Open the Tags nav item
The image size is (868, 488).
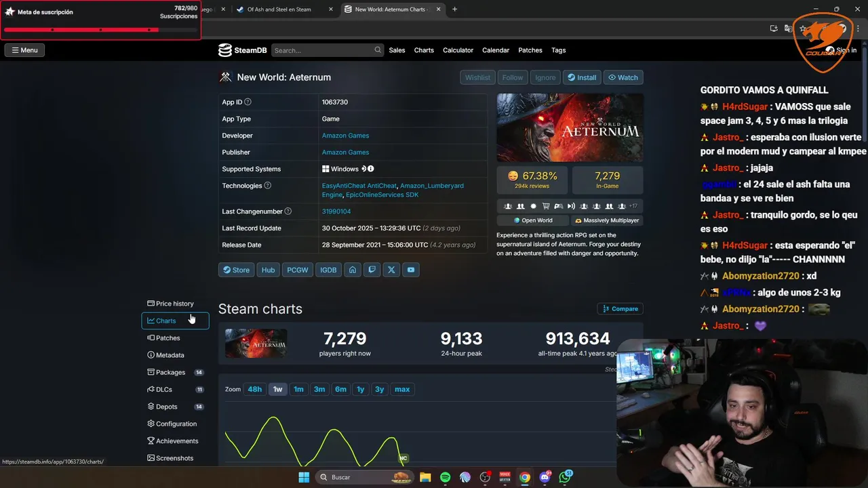558,50
